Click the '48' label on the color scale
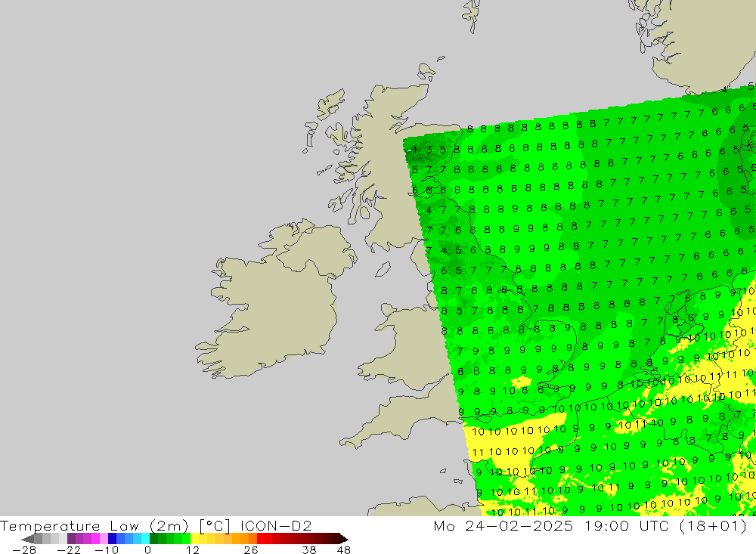The width and height of the screenshot is (756, 554). pyautogui.click(x=344, y=550)
